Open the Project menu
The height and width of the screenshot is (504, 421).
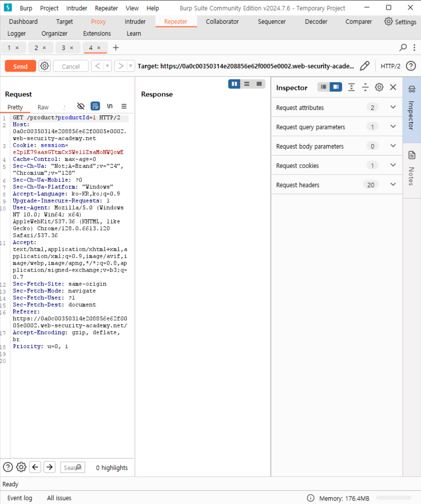coord(49,8)
